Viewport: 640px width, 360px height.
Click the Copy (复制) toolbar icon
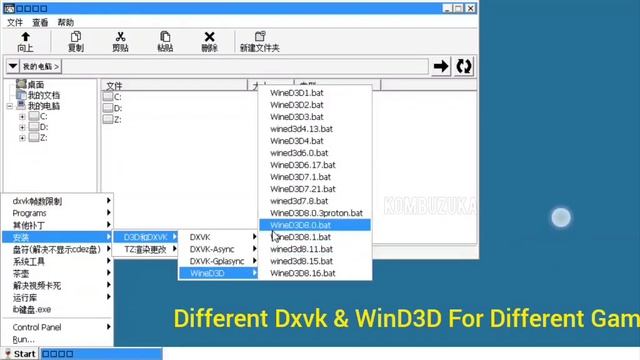pos(76,42)
